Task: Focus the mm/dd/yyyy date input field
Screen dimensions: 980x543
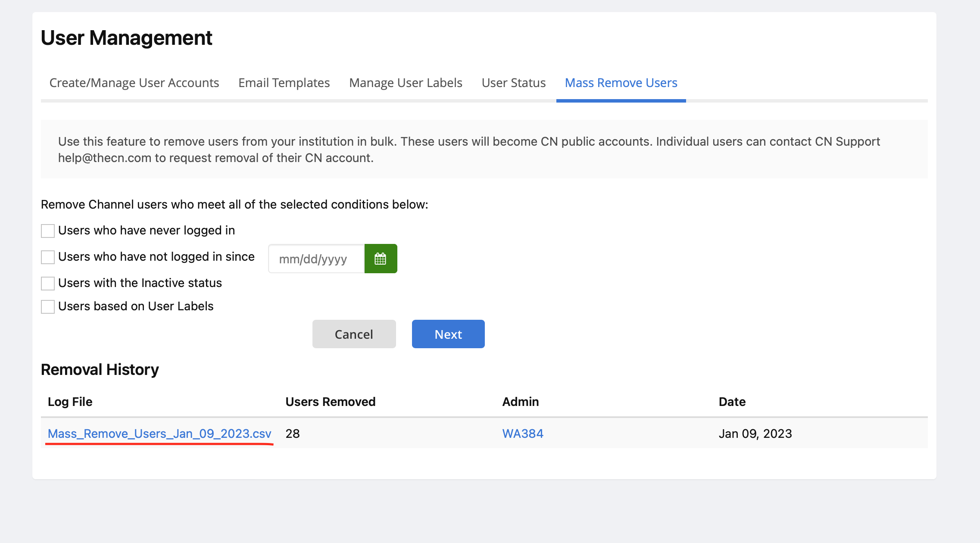Action: 316,259
